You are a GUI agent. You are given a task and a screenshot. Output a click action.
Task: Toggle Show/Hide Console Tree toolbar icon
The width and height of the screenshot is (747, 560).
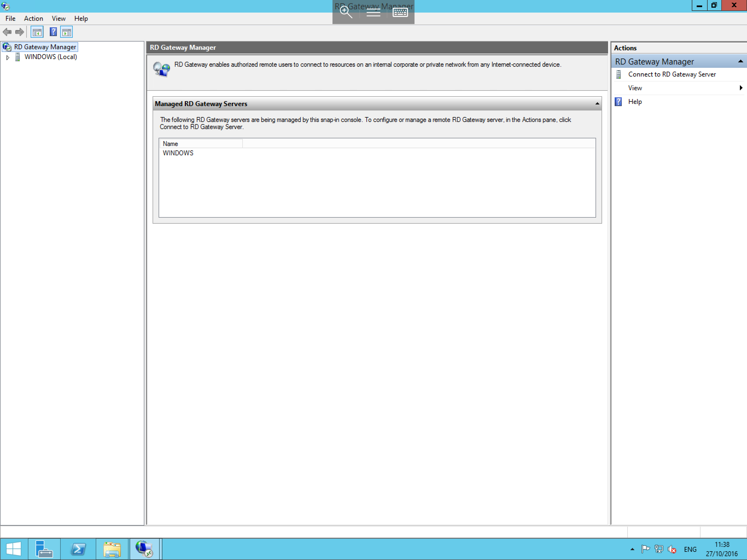point(37,32)
